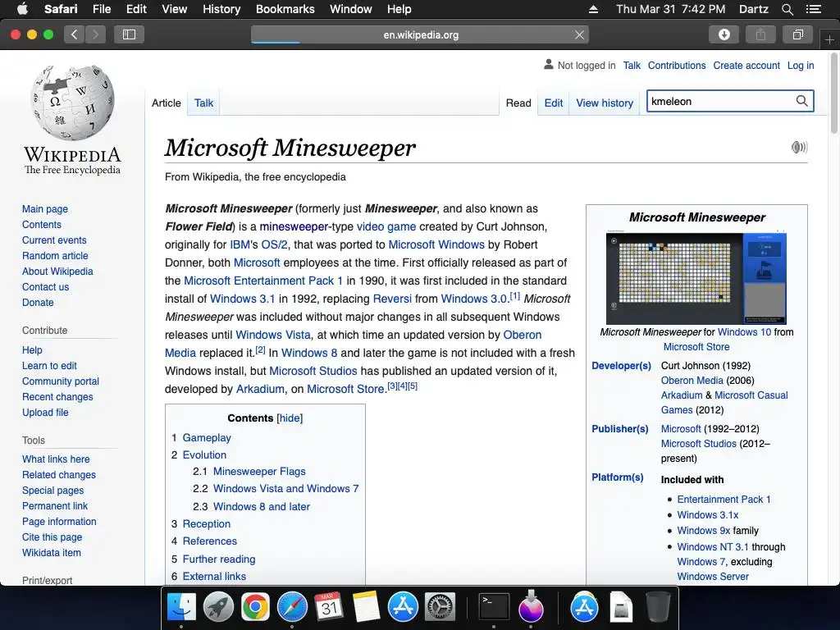Click Cite this page link
Screen dimensions: 840x630
tap(52, 536)
